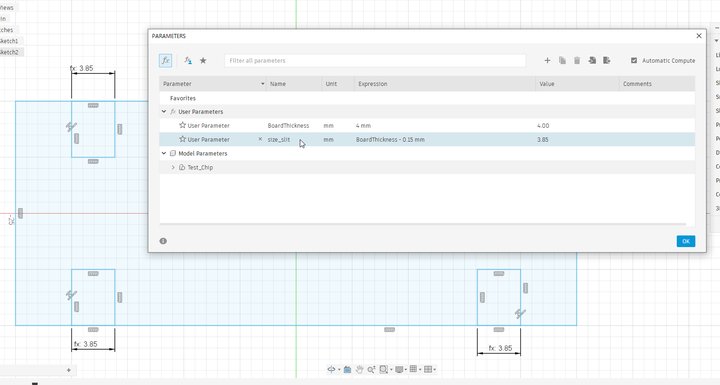Edit the '4 mm' expression cell
Image resolution: width=720 pixels, height=385 pixels.
363,125
